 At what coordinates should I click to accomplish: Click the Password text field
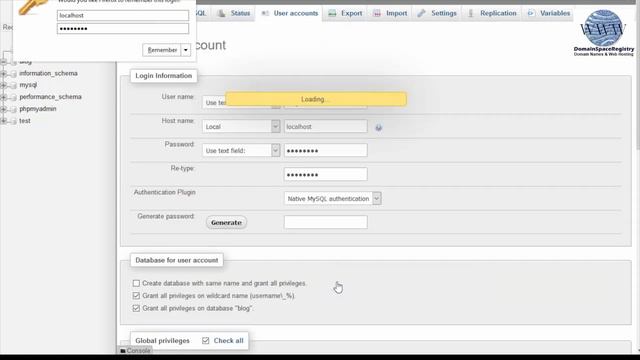[x=326, y=150]
